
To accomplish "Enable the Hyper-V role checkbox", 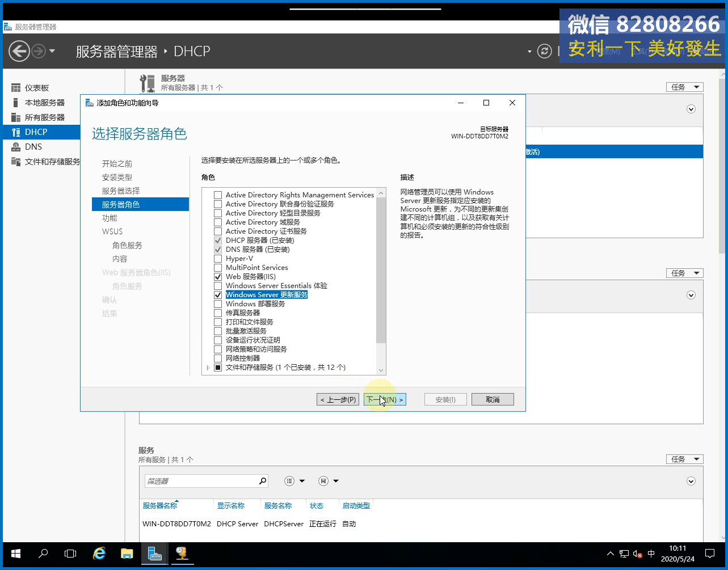I will pos(218,259).
